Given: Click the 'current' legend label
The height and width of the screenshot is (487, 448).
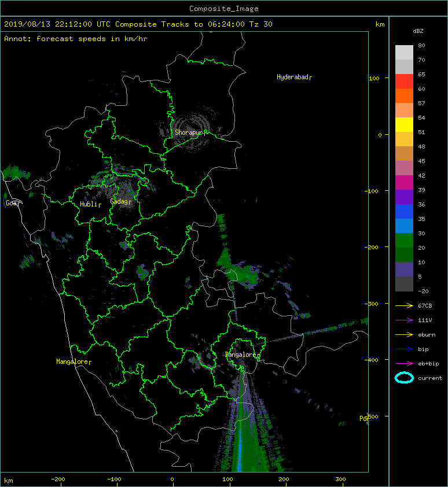Looking at the screenshot, I should [x=430, y=378].
